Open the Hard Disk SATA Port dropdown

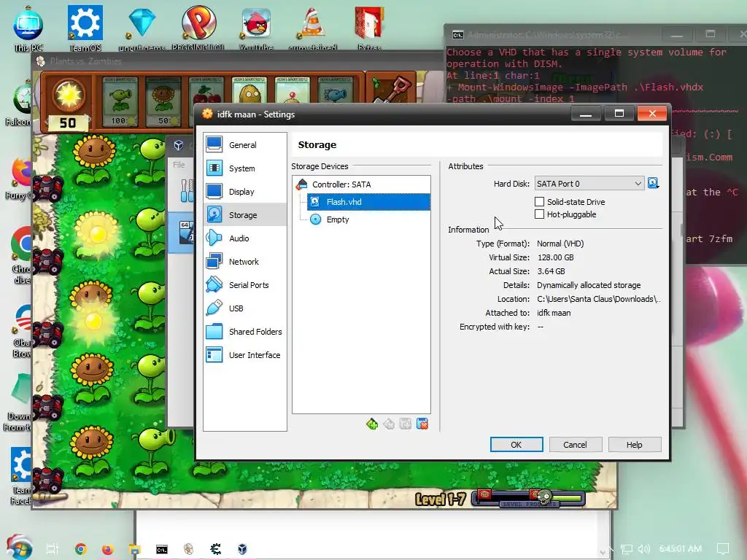tap(589, 183)
